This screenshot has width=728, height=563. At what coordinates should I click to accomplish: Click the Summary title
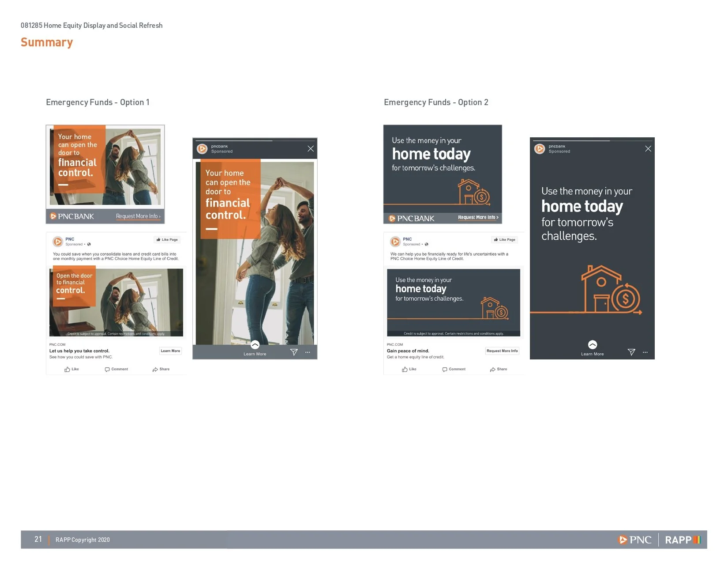coord(47,42)
